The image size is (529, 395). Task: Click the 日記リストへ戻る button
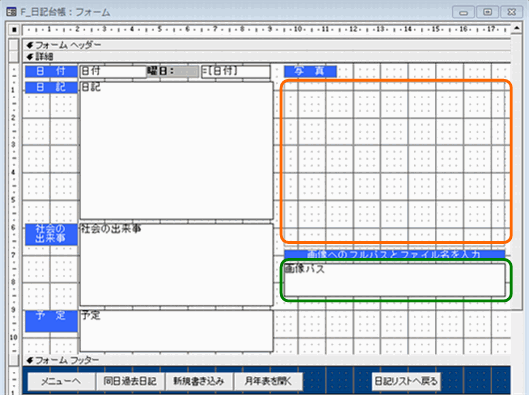(x=406, y=381)
